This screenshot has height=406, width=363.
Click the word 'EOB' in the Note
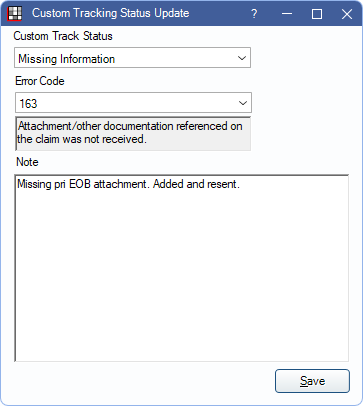pyautogui.click(x=80, y=184)
